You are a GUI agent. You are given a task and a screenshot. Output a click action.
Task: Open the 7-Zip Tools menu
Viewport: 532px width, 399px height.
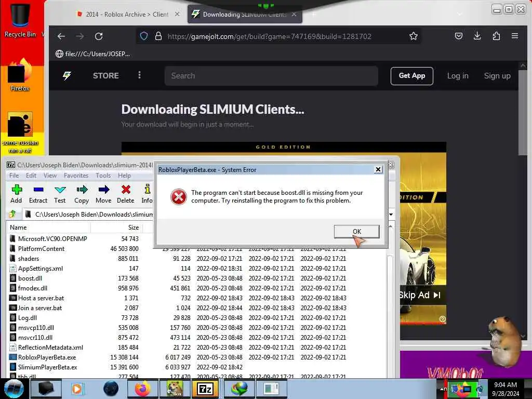tap(103, 176)
